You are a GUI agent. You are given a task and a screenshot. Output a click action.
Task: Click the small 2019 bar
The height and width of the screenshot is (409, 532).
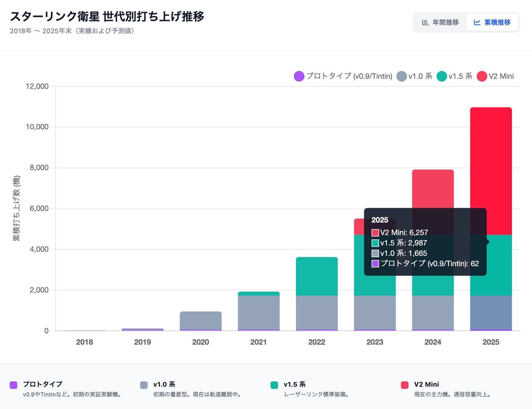coord(143,330)
